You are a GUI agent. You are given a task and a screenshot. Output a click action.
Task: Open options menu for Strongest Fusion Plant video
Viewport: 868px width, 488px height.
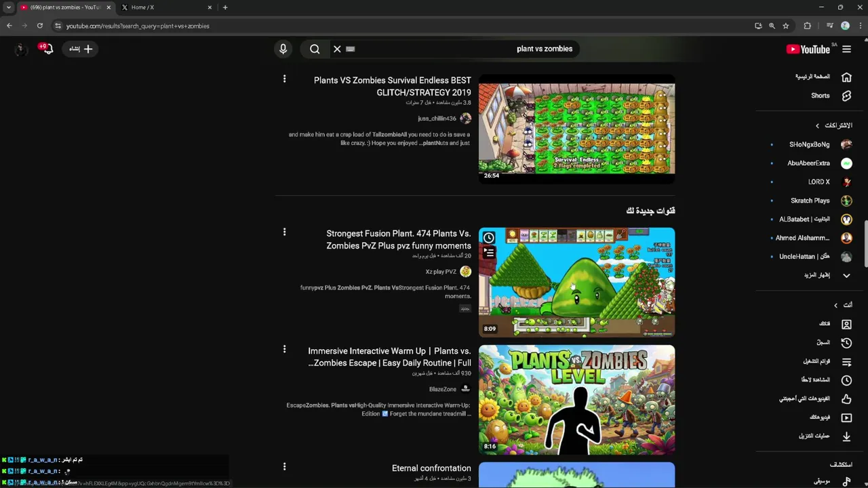(284, 232)
